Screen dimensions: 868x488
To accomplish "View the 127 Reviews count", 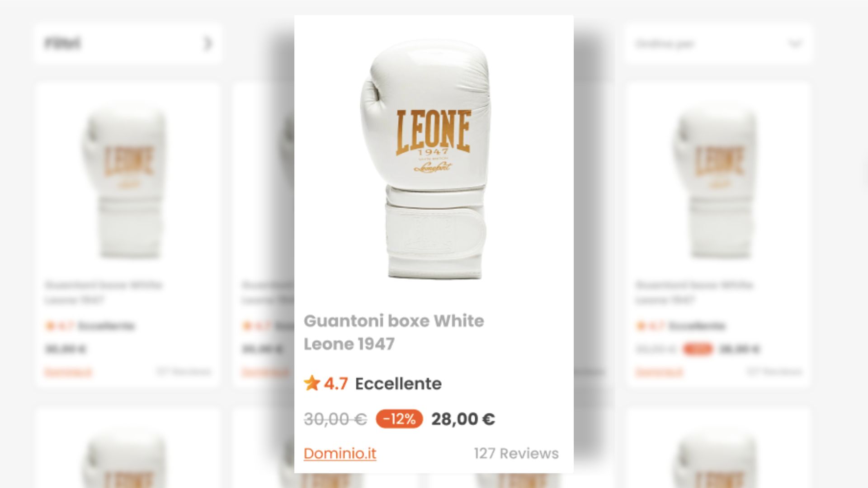I will click(516, 453).
